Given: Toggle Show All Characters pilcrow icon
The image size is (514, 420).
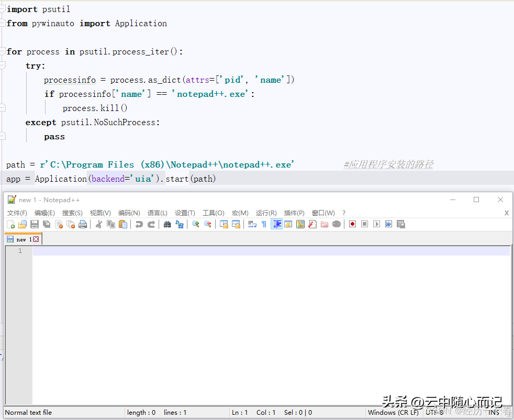Looking at the screenshot, I should tap(264, 224).
